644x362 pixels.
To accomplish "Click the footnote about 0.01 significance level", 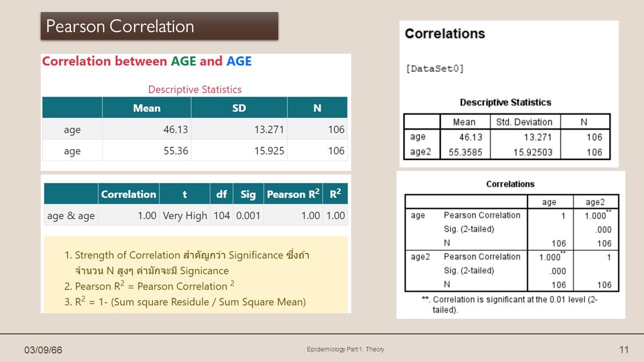I will pos(510,305).
